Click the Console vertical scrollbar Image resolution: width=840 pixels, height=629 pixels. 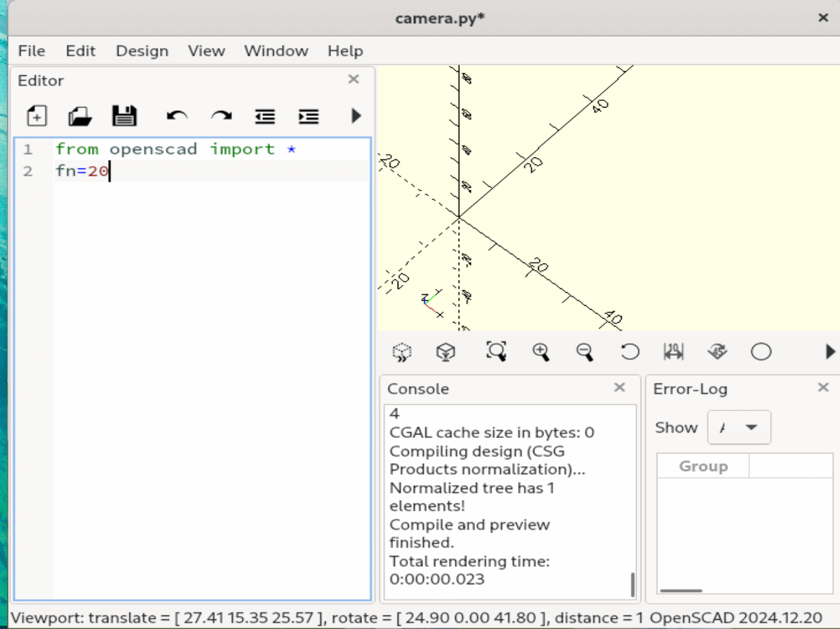[x=632, y=583]
